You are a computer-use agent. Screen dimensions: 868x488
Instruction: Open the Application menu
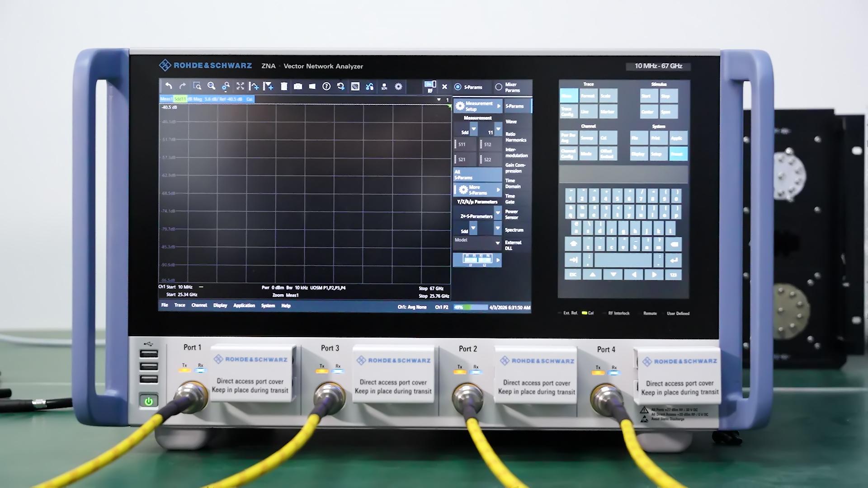click(244, 305)
